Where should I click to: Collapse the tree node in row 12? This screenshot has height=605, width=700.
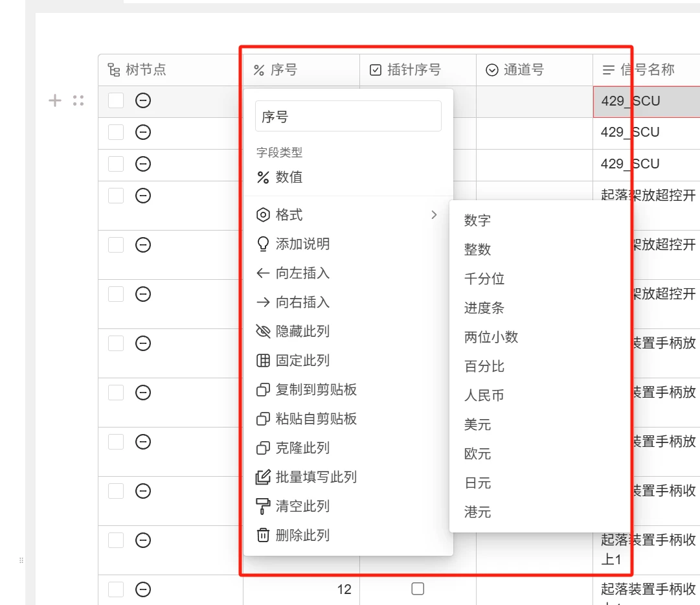pos(143,589)
